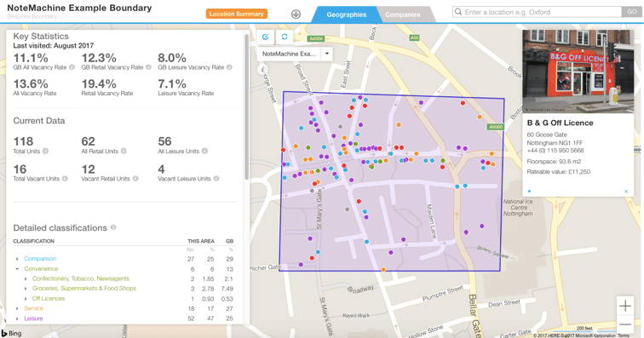This screenshot has width=644, height=338.
Task: Click the 13.6% All Vacancy Rate value
Action: pyautogui.click(x=31, y=84)
